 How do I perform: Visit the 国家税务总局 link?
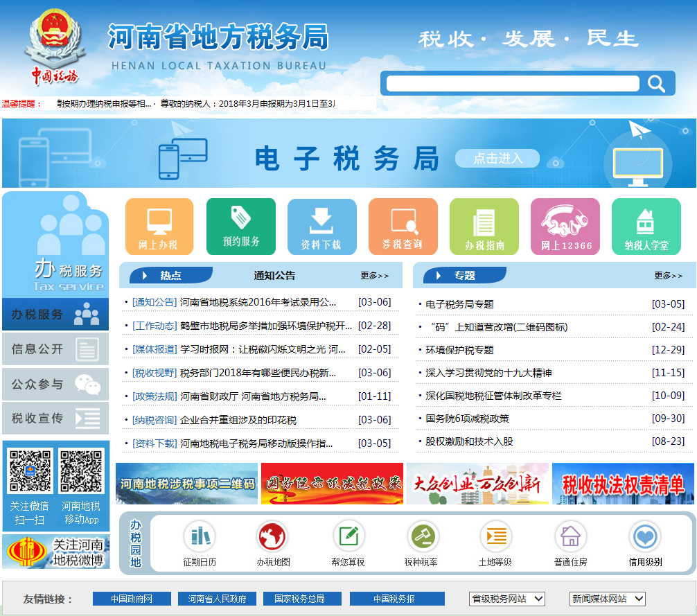[x=301, y=599]
